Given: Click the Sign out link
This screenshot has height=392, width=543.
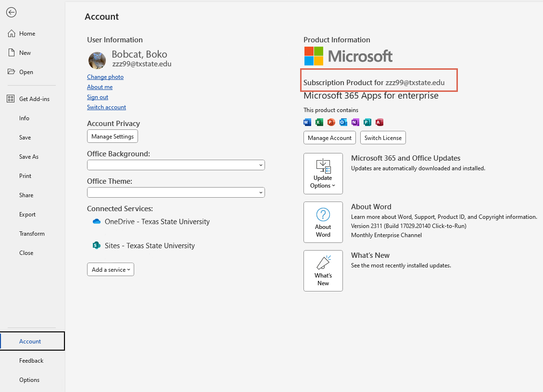Looking at the screenshot, I should click(98, 97).
